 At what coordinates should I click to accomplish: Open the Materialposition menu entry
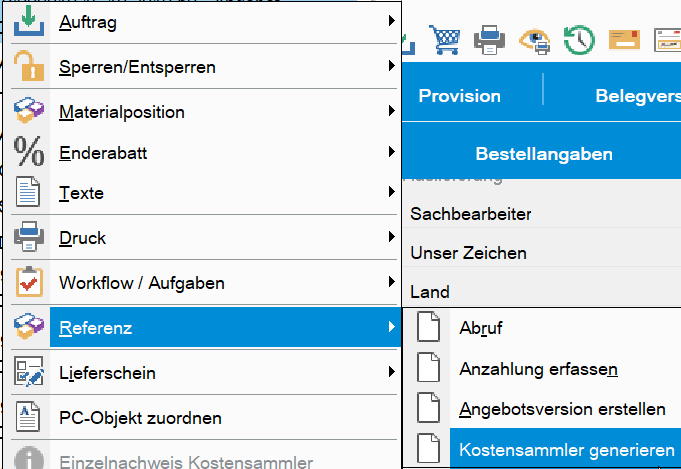[122, 112]
